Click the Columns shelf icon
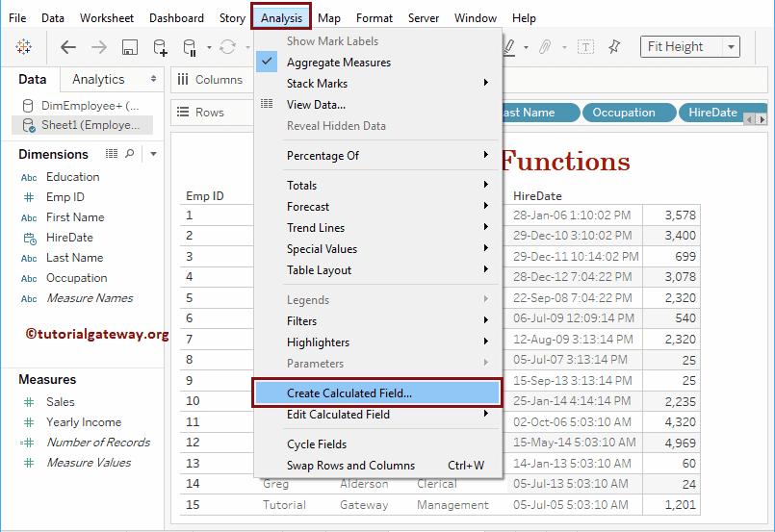Screen dimensions: 775x532 tap(183, 80)
